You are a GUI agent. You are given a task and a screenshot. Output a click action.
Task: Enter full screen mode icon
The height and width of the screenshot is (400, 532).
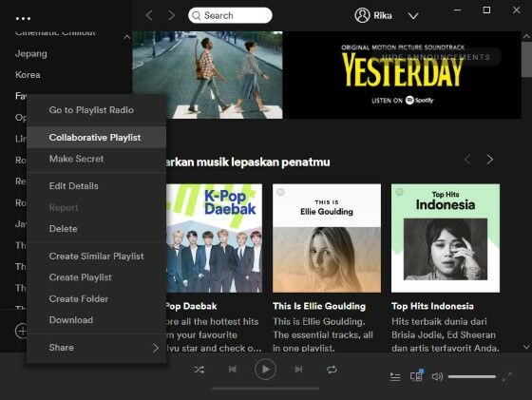click(x=507, y=376)
